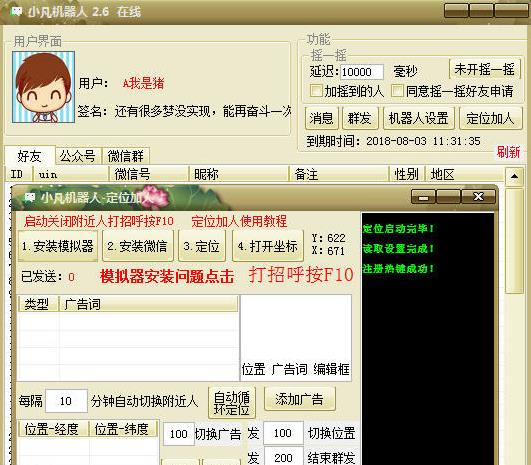Click the 群发 button
The width and height of the screenshot is (531, 465).
click(x=360, y=118)
